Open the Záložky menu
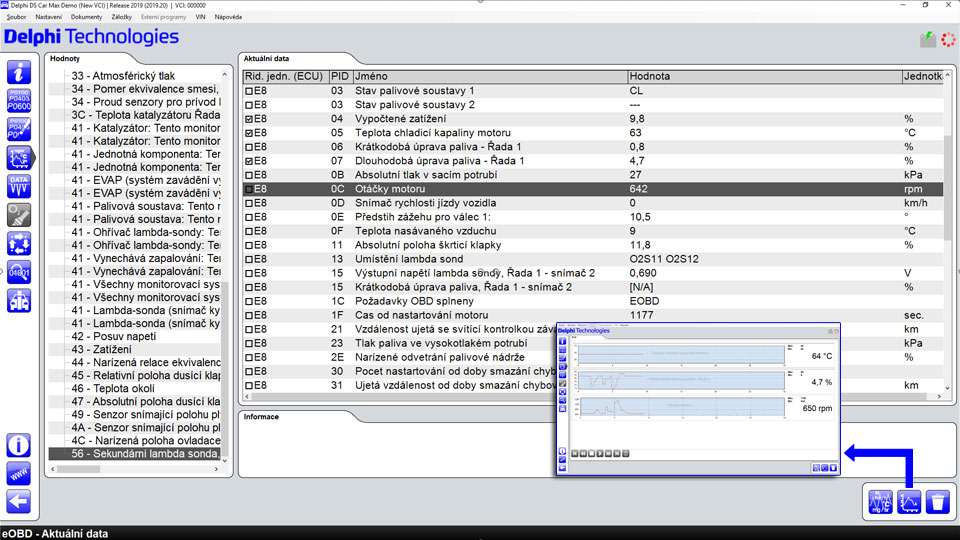 pyautogui.click(x=121, y=17)
